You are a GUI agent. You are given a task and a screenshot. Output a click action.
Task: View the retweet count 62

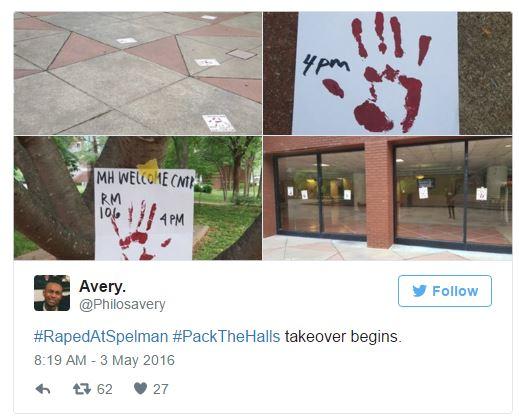[105, 389]
